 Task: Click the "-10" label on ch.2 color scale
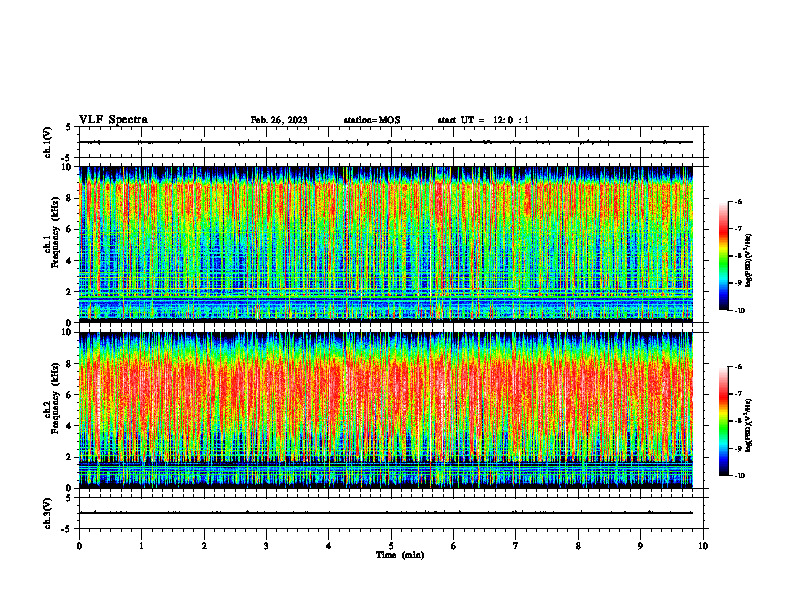point(740,476)
